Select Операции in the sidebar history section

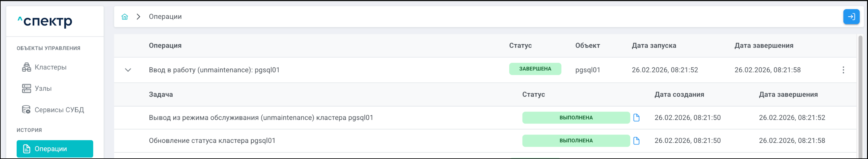pos(55,149)
